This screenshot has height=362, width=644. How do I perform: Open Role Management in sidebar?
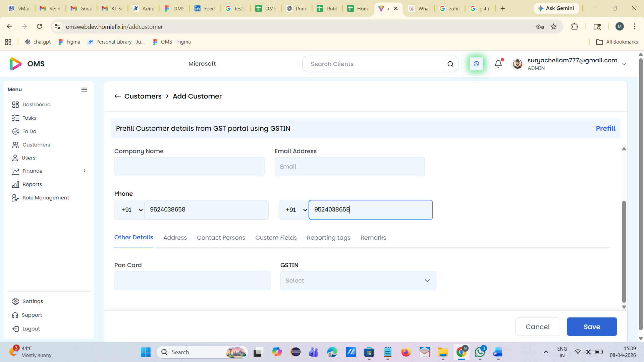click(46, 198)
